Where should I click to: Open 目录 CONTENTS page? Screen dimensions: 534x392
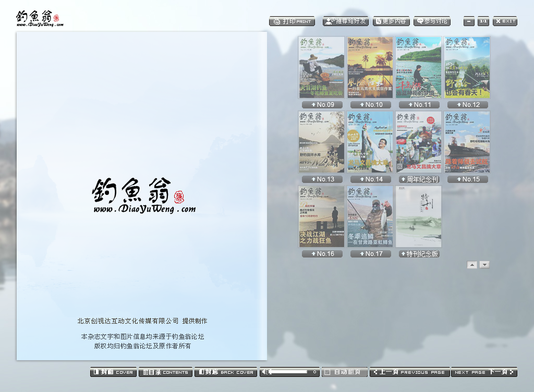coord(165,372)
